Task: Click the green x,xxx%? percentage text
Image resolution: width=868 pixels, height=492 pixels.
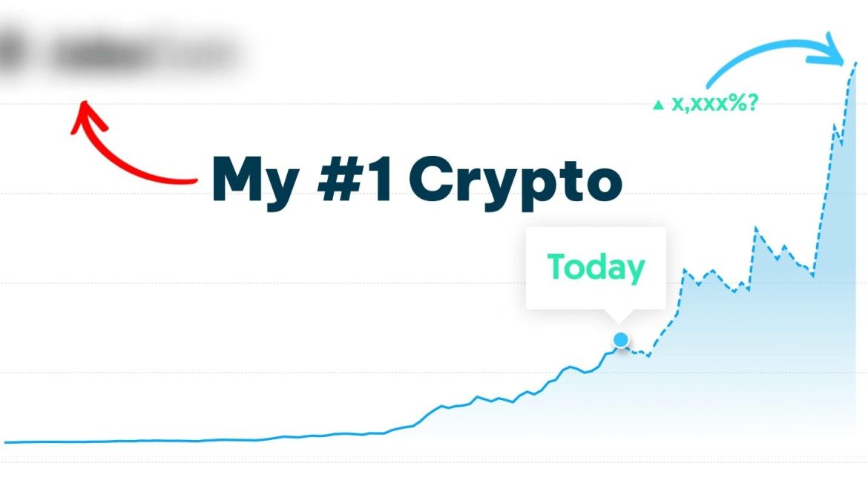Action: tap(714, 103)
